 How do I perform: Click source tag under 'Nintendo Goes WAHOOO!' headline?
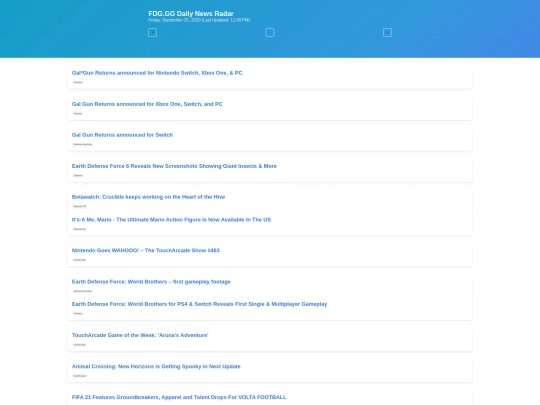click(80, 260)
